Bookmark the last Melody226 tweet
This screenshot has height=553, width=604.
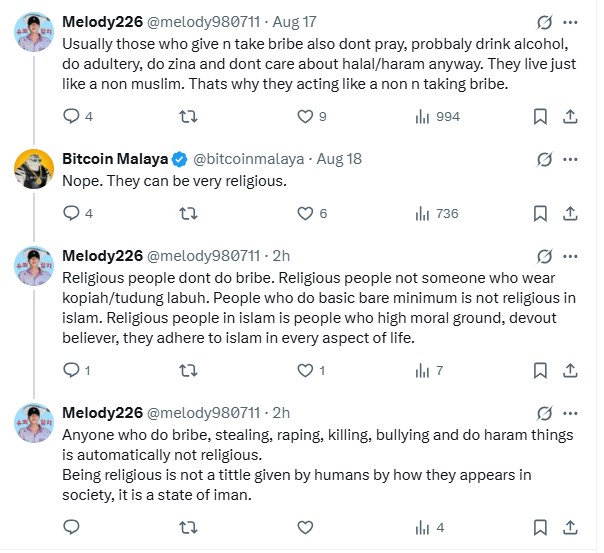[540, 527]
